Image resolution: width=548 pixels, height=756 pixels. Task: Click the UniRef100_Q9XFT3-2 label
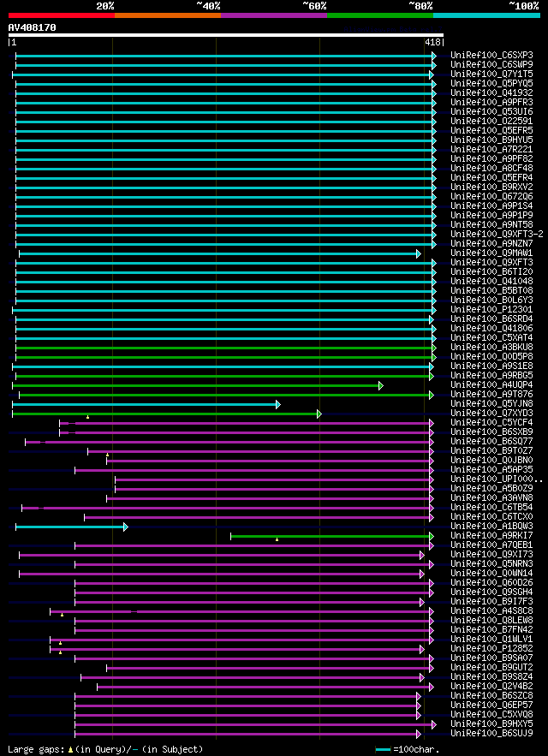(x=497, y=234)
